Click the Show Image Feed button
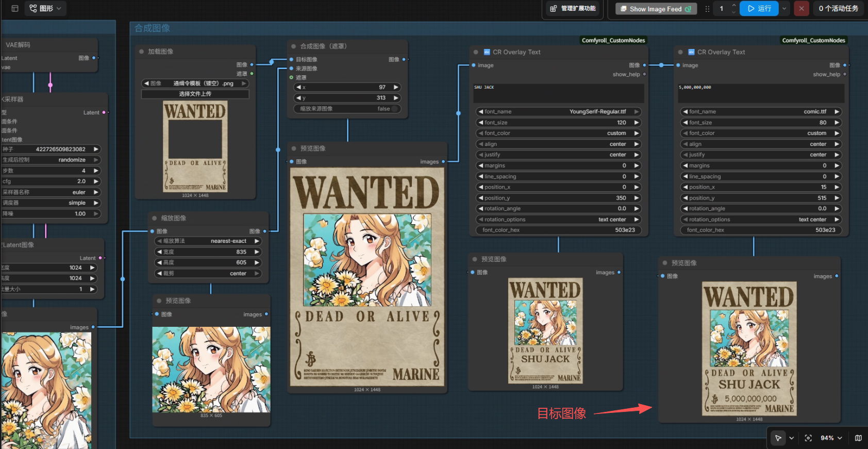This screenshot has height=449, width=868. point(656,9)
